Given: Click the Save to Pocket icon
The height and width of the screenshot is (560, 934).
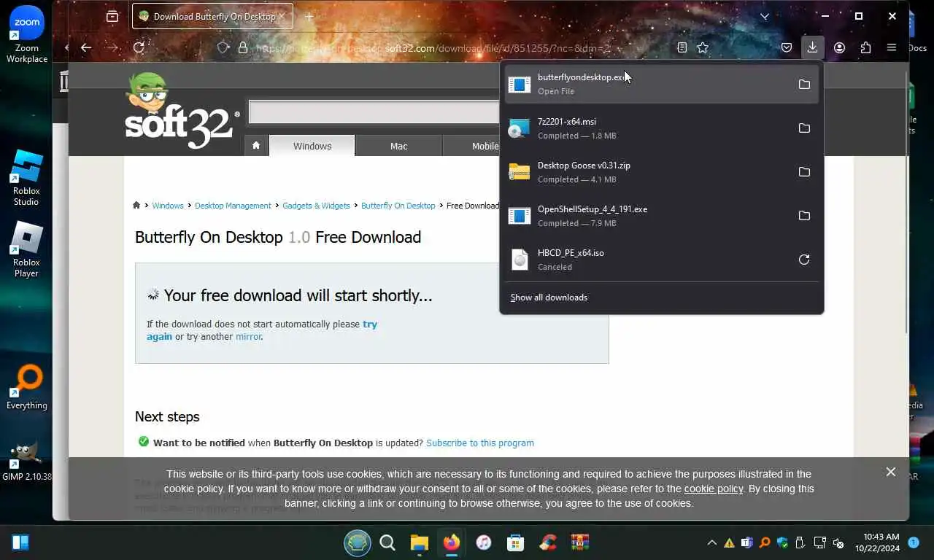Looking at the screenshot, I should (787, 47).
